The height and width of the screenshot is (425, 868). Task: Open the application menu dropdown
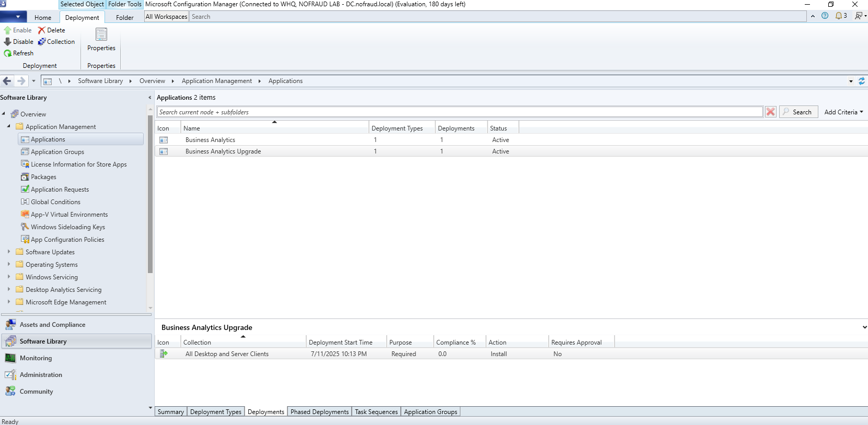13,17
